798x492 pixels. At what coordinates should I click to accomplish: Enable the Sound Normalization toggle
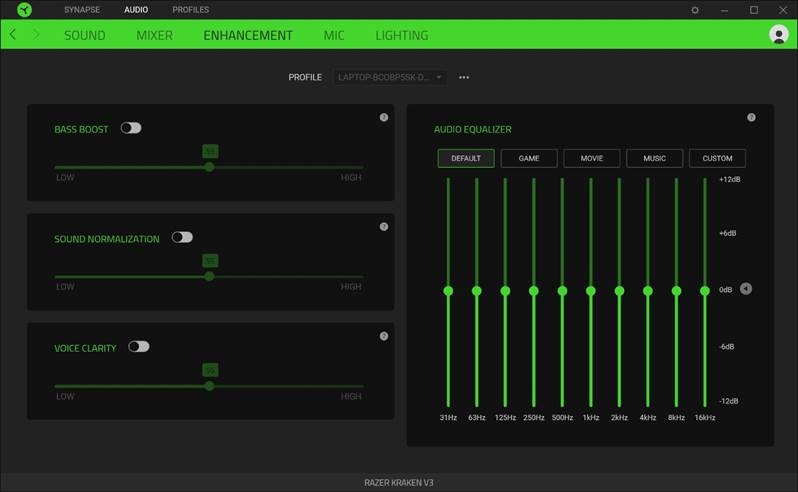click(182, 237)
